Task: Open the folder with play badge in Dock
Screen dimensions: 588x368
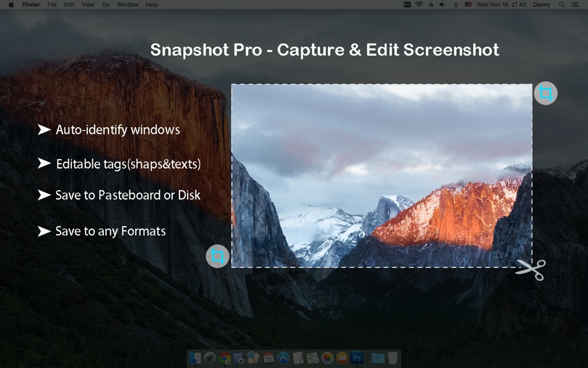Action: (x=239, y=358)
